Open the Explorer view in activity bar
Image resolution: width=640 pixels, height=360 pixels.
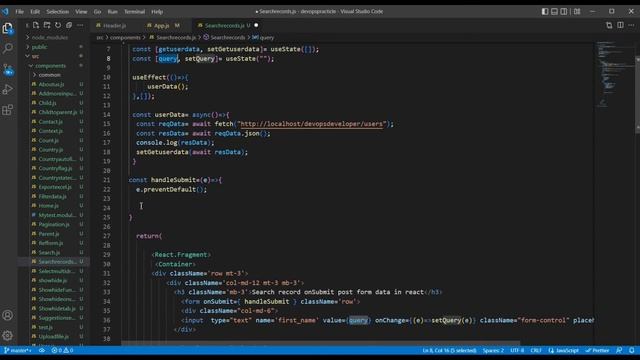(8, 29)
